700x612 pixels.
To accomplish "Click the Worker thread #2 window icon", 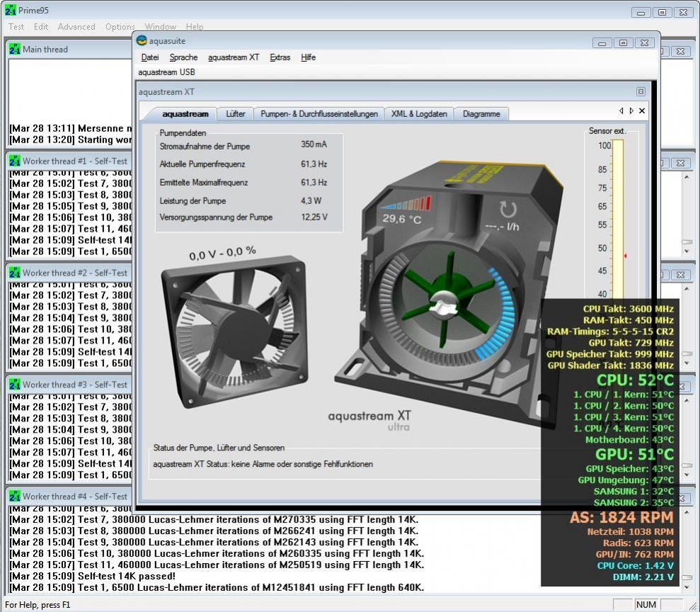I will point(15,273).
